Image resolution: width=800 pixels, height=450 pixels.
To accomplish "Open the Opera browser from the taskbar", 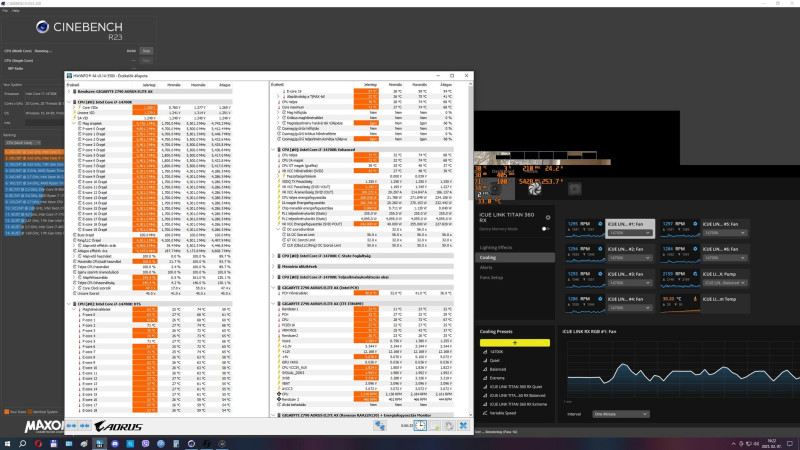I will point(38,443).
